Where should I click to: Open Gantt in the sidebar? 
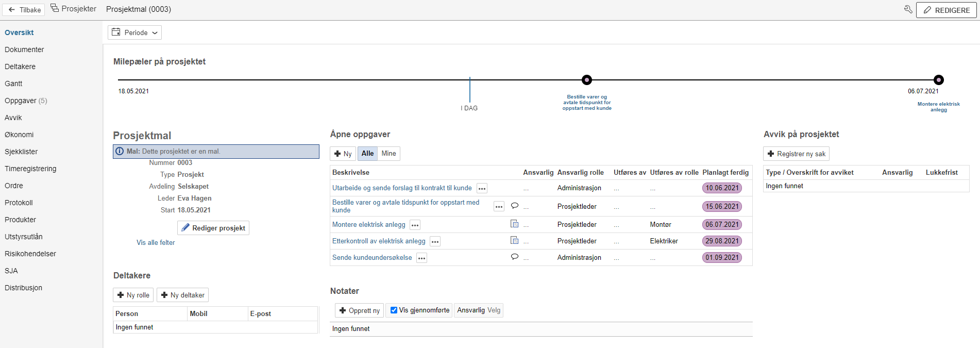pos(13,84)
